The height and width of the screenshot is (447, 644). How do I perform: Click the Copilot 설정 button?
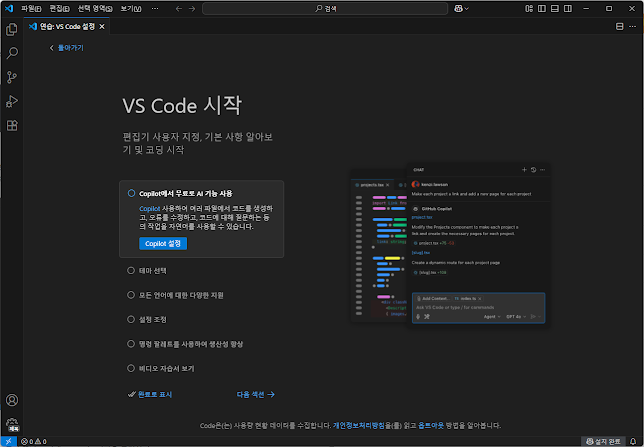(x=163, y=243)
